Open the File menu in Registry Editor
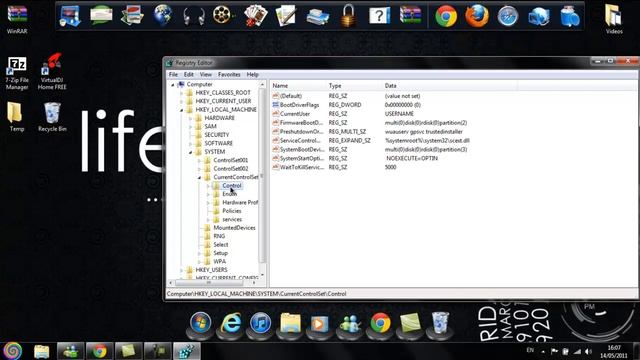This screenshot has height=360, width=640. click(173, 75)
